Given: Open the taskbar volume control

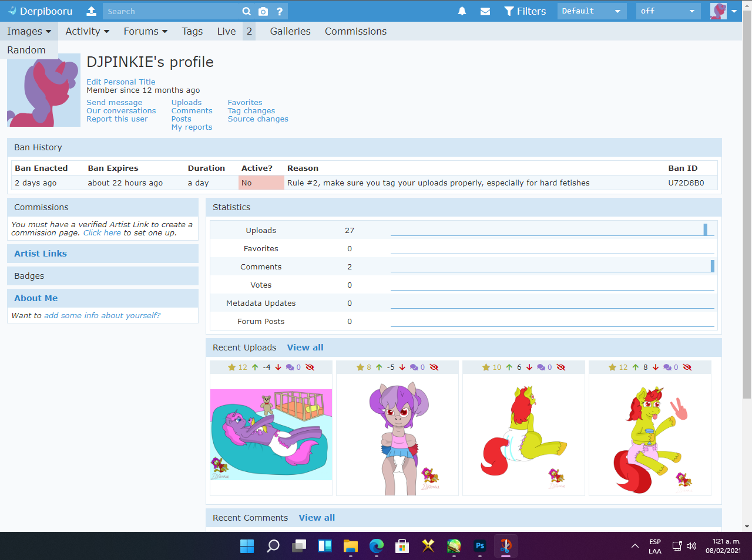Looking at the screenshot, I should point(691,546).
